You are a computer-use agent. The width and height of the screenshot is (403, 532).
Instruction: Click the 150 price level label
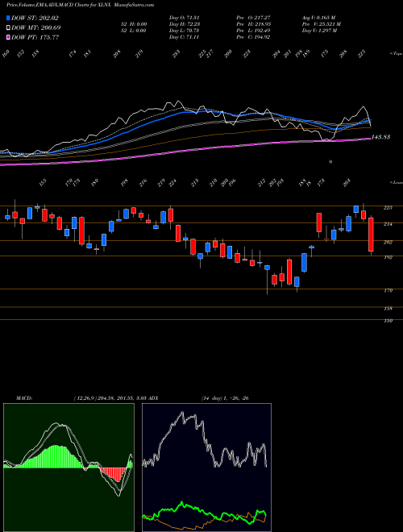pos(388,321)
